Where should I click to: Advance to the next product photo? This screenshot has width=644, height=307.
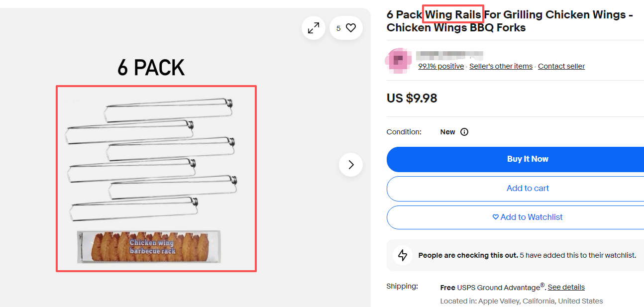[351, 164]
